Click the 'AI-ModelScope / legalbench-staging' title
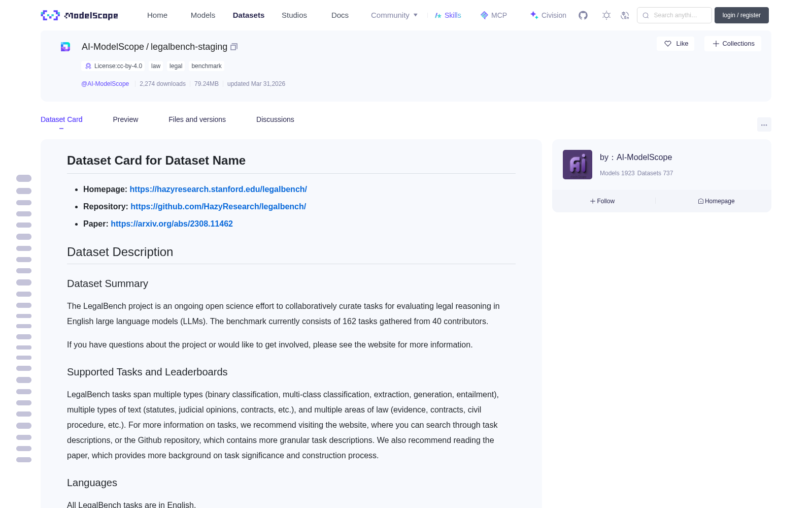The width and height of the screenshot is (812, 508). pos(154,47)
